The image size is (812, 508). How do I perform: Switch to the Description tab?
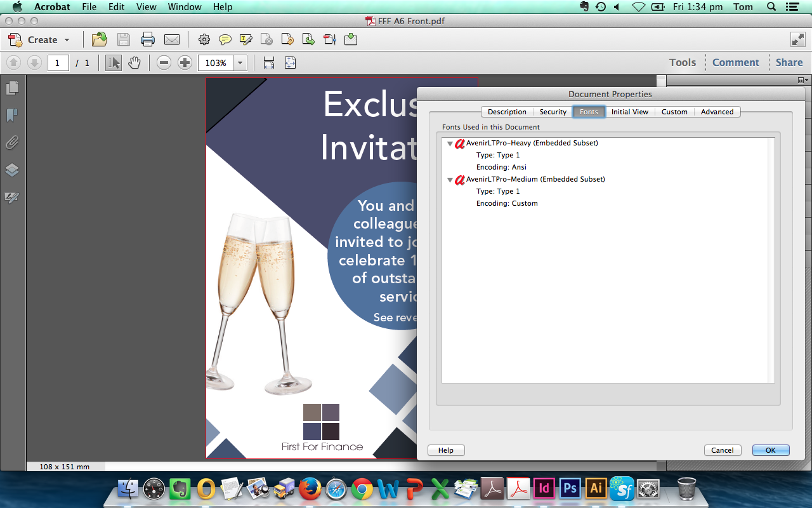point(507,112)
